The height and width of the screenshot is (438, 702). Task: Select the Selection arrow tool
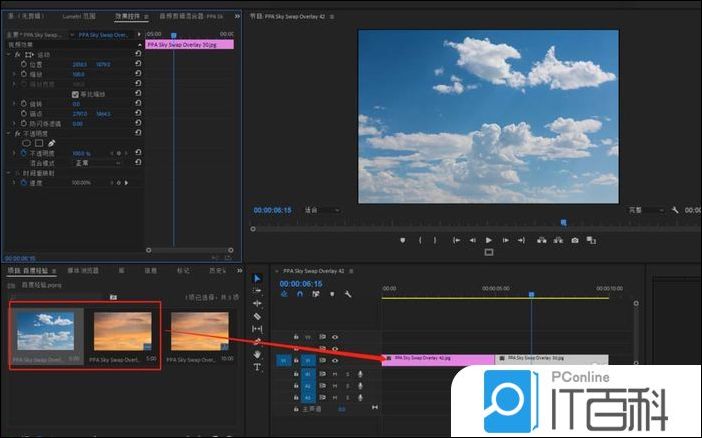257,278
